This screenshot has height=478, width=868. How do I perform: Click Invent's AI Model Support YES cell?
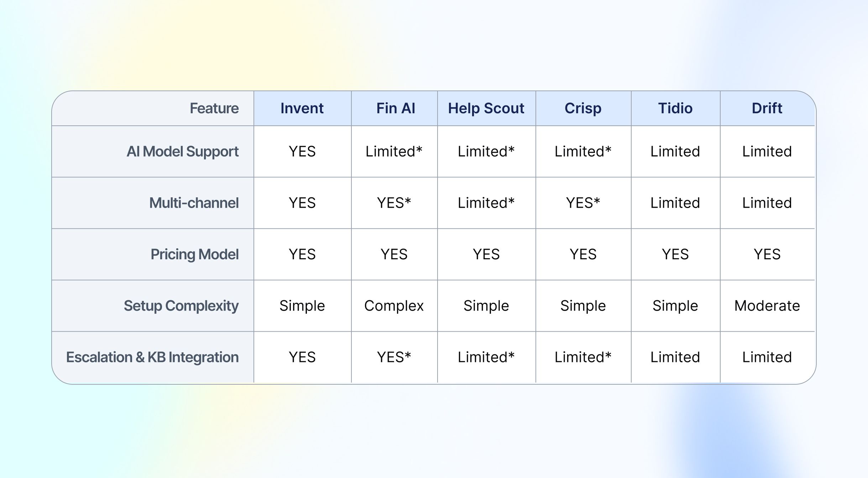point(302,152)
